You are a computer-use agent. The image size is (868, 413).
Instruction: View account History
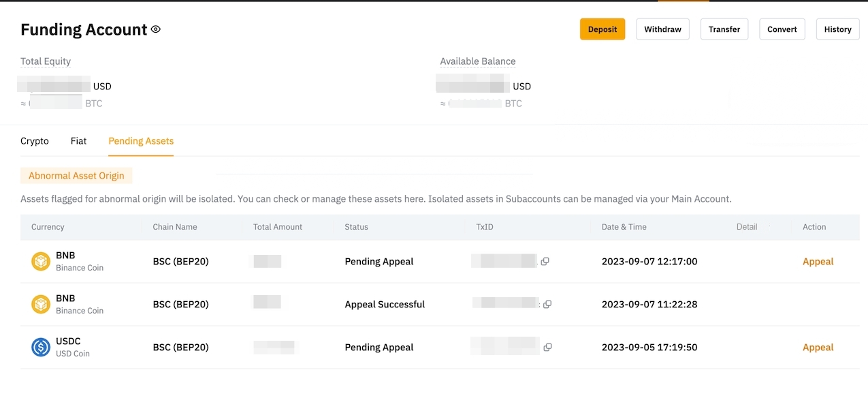pyautogui.click(x=837, y=29)
